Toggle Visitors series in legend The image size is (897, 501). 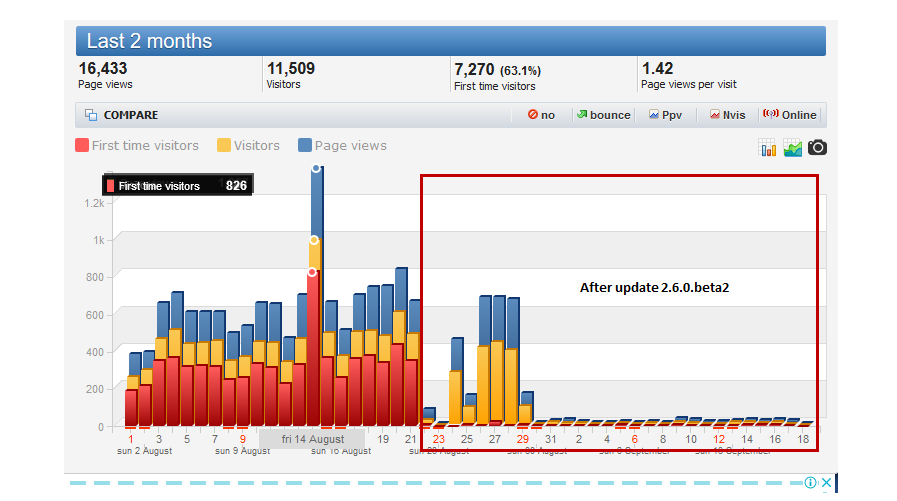pyautogui.click(x=248, y=145)
